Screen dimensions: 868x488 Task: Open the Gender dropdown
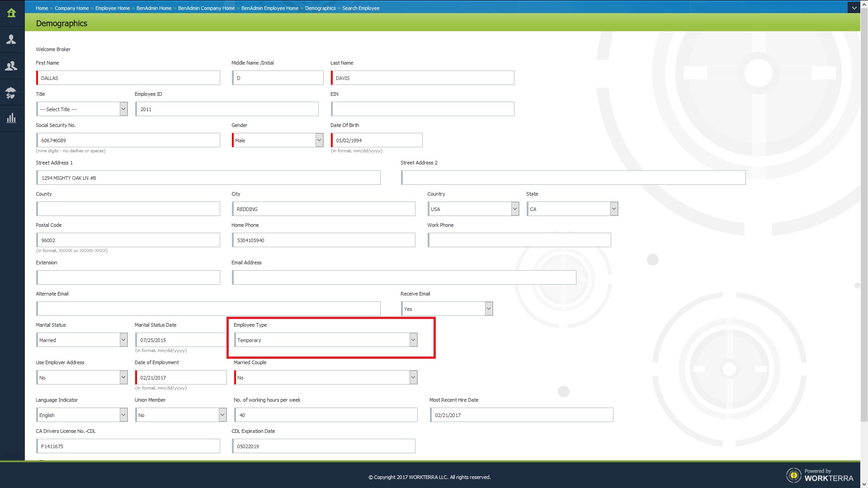click(x=278, y=140)
